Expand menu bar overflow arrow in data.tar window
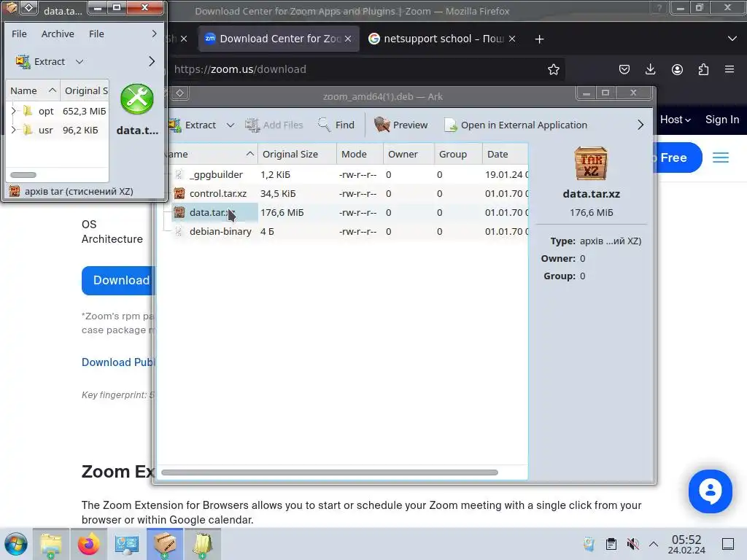 pyautogui.click(x=154, y=34)
